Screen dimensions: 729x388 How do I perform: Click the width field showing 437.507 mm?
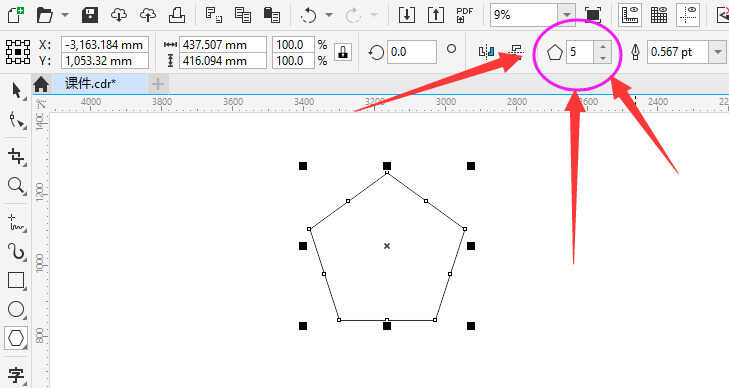pos(223,45)
